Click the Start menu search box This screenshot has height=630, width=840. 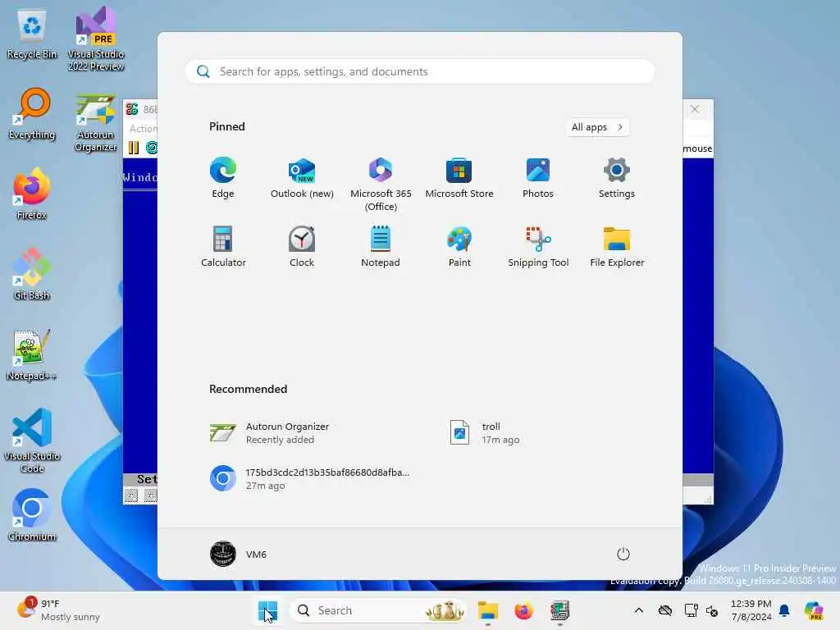click(419, 71)
